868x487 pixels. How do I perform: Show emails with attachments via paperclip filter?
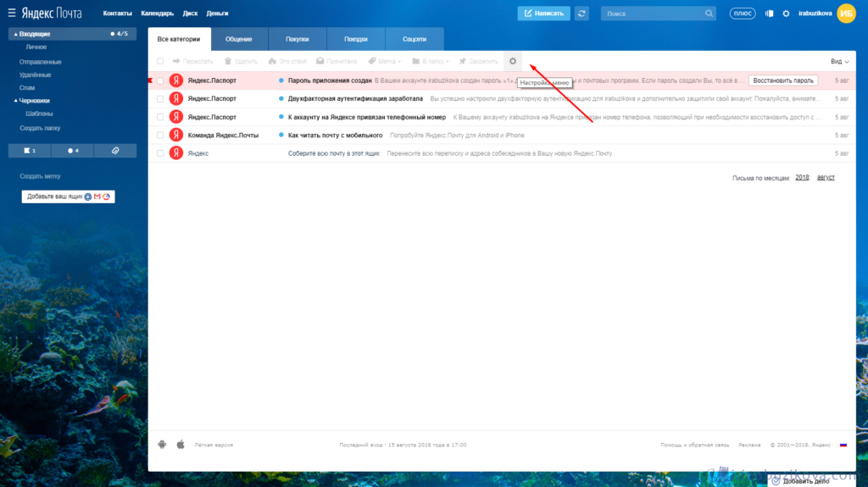(114, 150)
